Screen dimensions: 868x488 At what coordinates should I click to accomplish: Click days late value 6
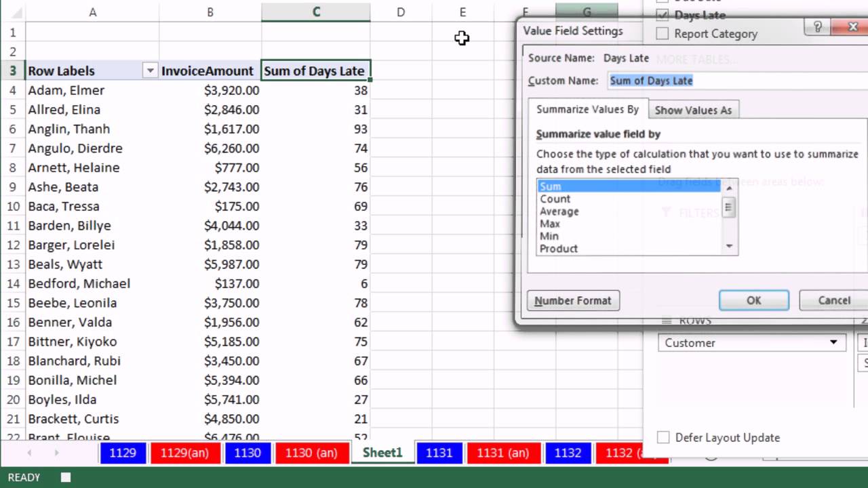tap(316, 283)
